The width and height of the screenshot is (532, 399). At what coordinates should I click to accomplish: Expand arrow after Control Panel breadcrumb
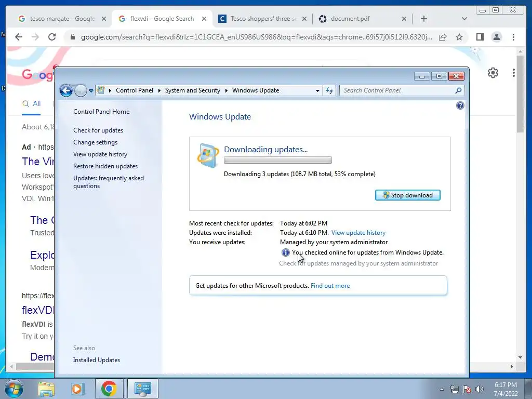[x=159, y=90]
